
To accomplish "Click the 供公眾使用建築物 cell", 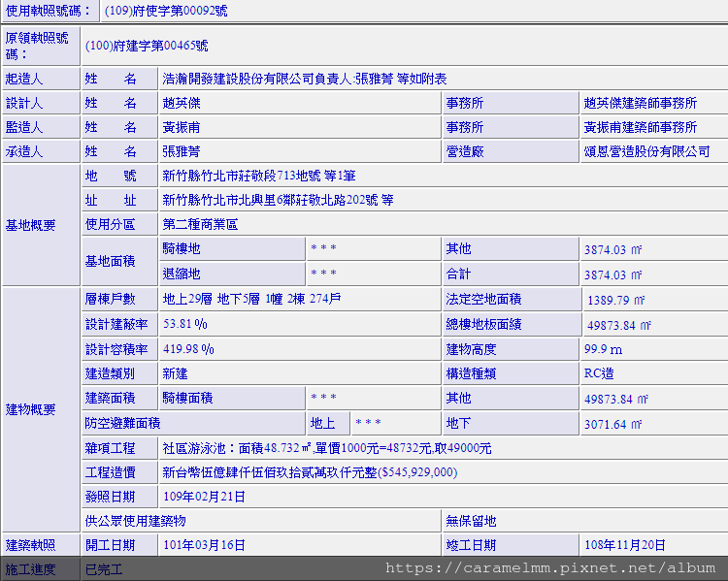I will click(x=261, y=521).
